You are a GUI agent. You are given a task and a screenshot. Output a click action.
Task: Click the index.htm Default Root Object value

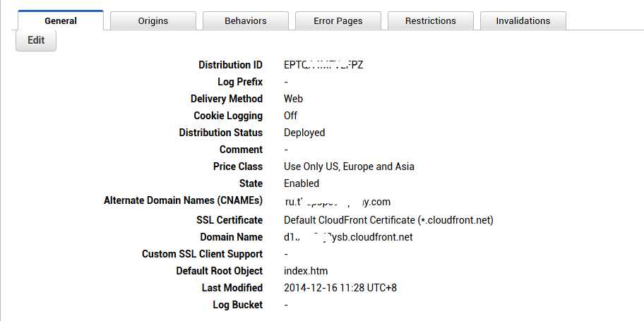coord(306,271)
